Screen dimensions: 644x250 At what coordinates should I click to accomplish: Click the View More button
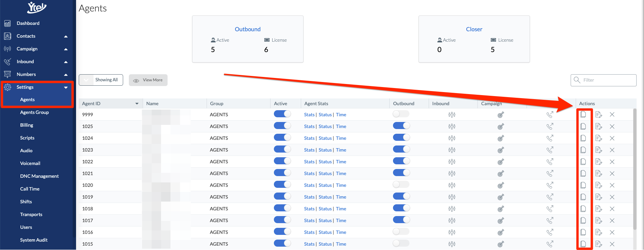[x=148, y=80]
